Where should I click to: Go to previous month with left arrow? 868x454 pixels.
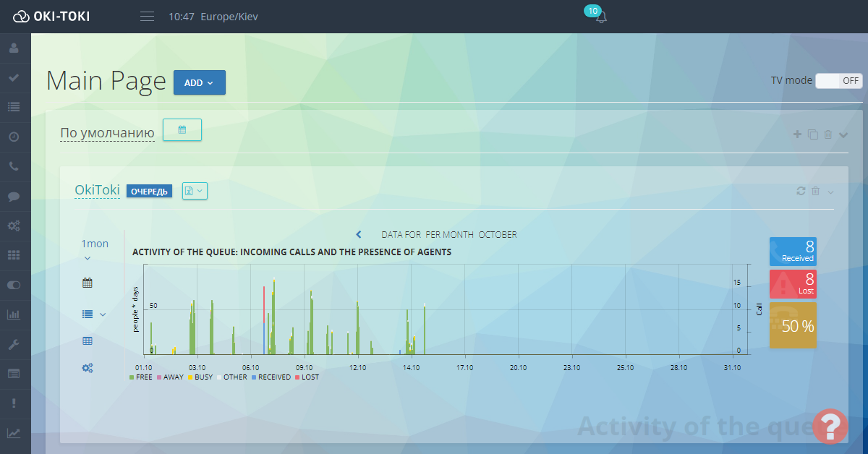[359, 235]
